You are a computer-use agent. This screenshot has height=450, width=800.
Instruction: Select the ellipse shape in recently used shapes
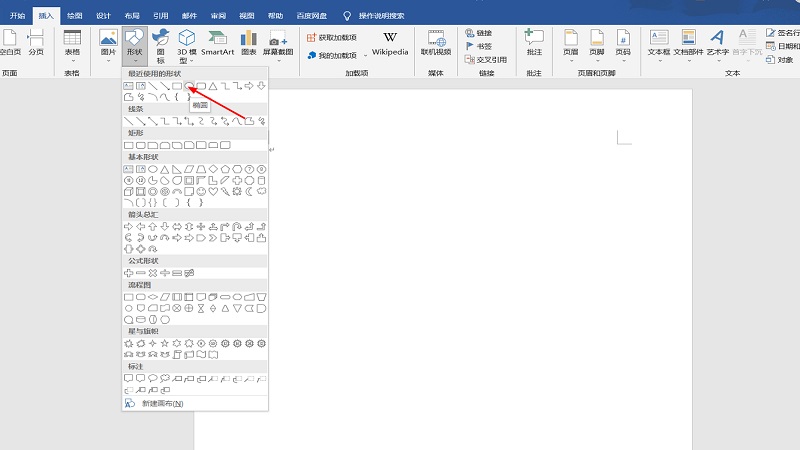pyautogui.click(x=188, y=86)
